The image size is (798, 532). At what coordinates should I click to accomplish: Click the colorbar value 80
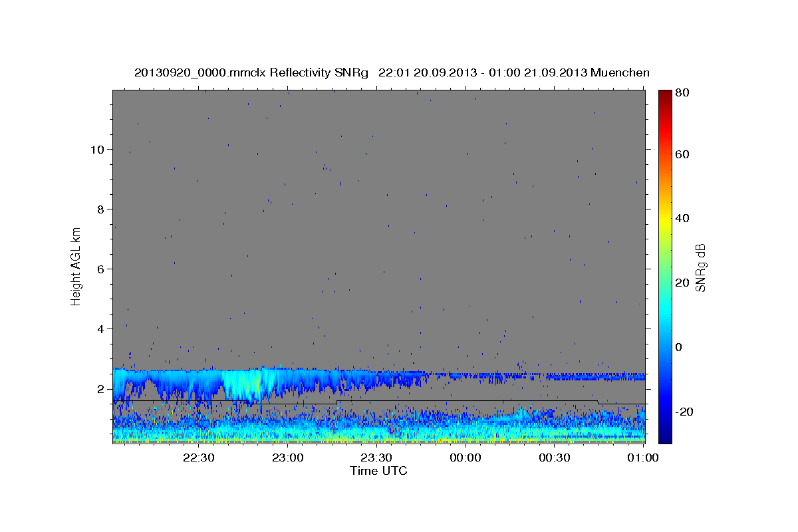[x=683, y=92]
